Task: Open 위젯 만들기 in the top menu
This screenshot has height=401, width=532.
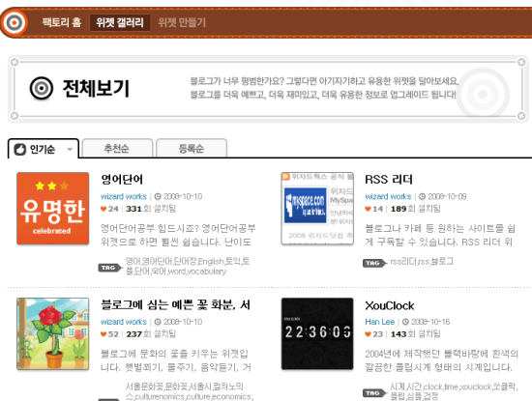Action: (182, 22)
